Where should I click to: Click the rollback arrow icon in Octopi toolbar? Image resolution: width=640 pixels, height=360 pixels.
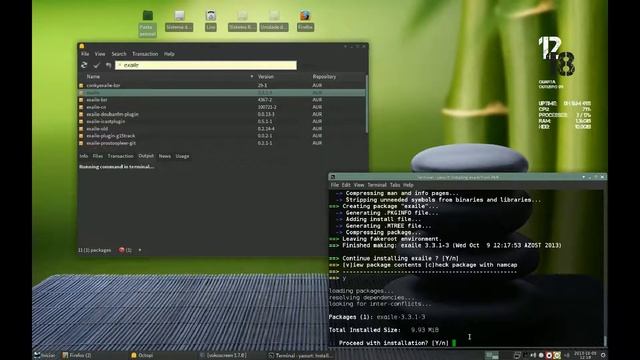tap(108, 65)
